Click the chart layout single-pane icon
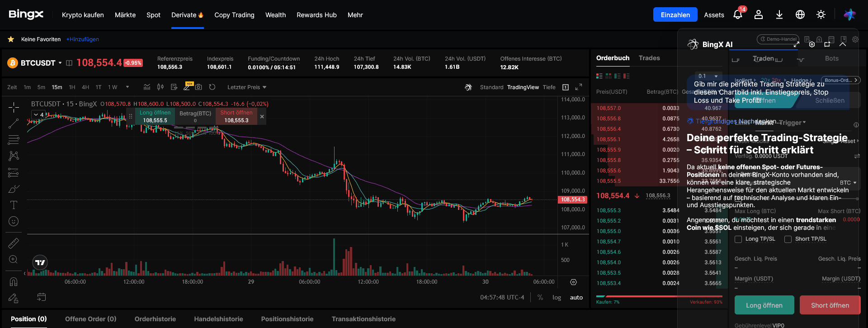 click(x=566, y=87)
